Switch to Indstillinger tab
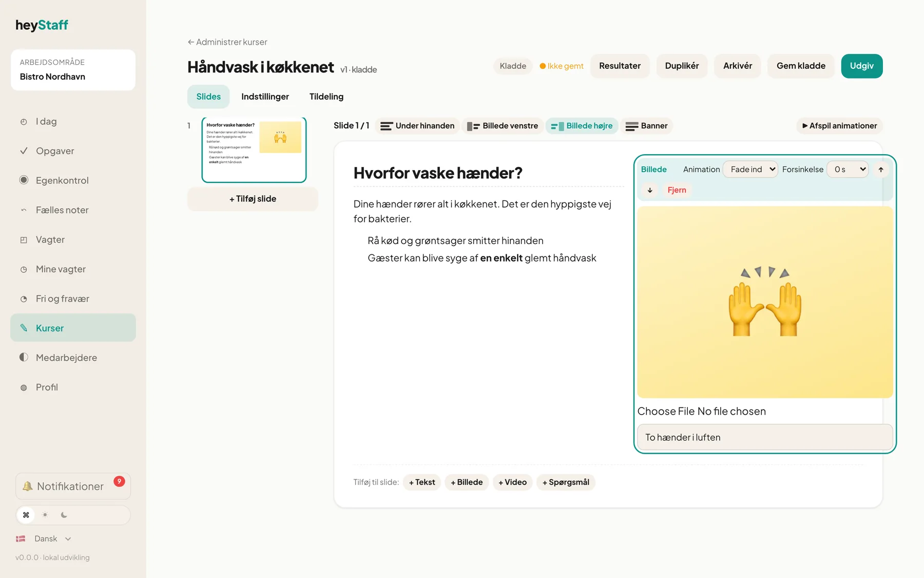924x578 pixels. click(265, 97)
